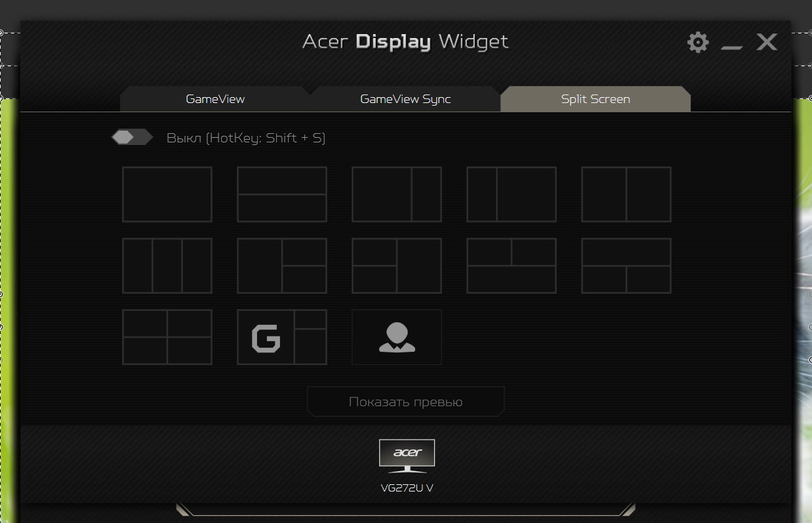Close the Acer Display Widget window

(x=767, y=43)
